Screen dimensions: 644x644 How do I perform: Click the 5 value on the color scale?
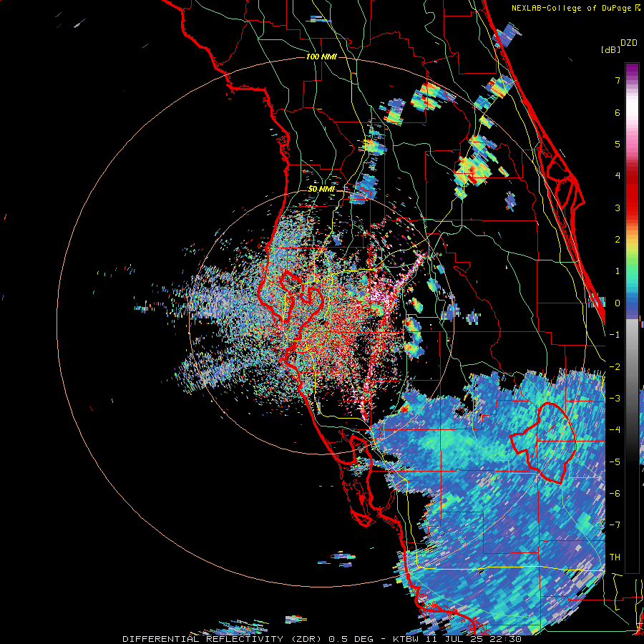coord(618,144)
